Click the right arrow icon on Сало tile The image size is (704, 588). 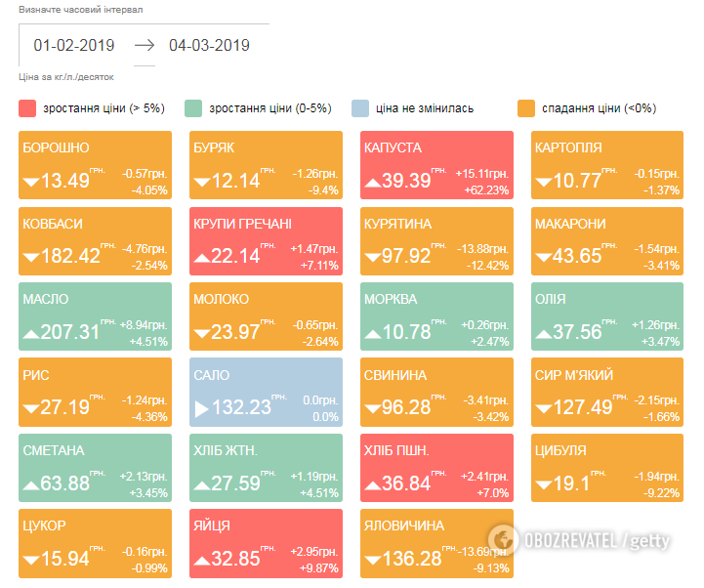click(x=201, y=408)
